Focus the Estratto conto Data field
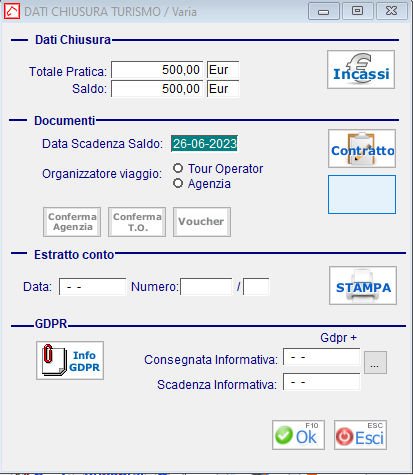413x475 pixels. click(93, 287)
